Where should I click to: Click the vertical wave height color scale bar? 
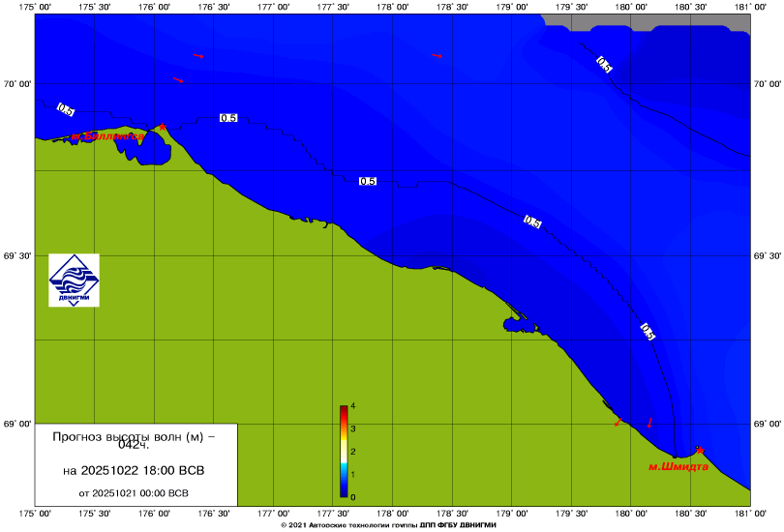344,451
